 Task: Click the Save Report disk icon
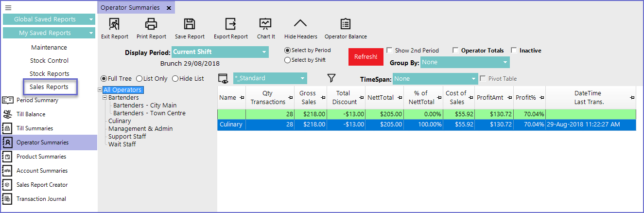point(189,24)
